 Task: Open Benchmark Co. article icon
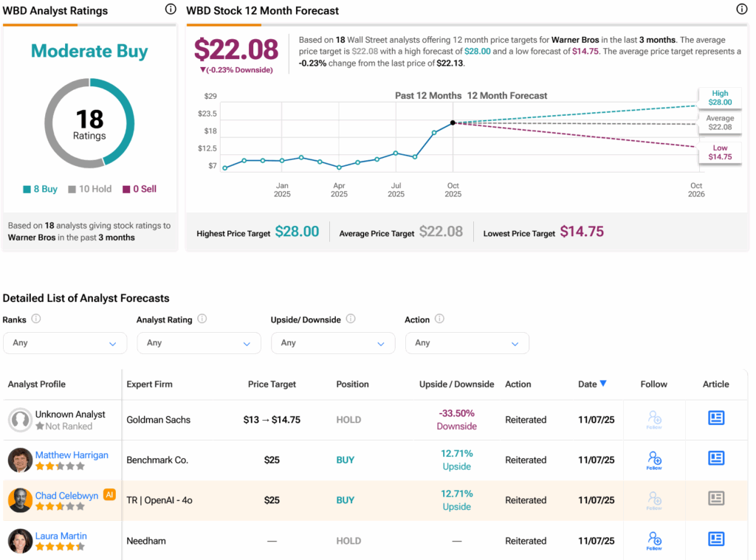pos(715,458)
